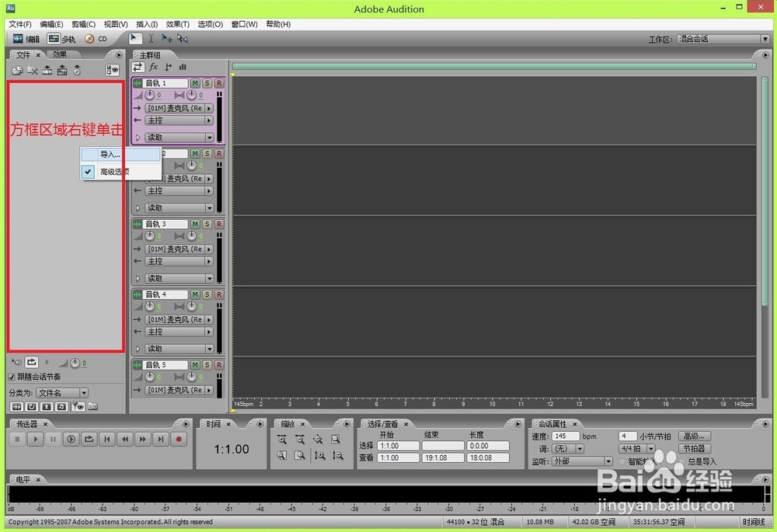This screenshot has width=777, height=532.
Task: Click the stop button in transport
Action: pyautogui.click(x=17, y=439)
